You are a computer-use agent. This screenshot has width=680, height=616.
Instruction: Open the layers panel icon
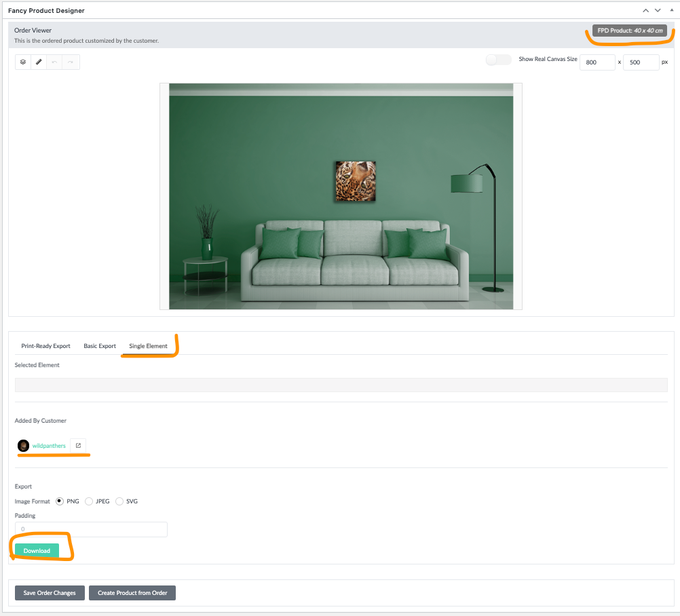point(22,62)
